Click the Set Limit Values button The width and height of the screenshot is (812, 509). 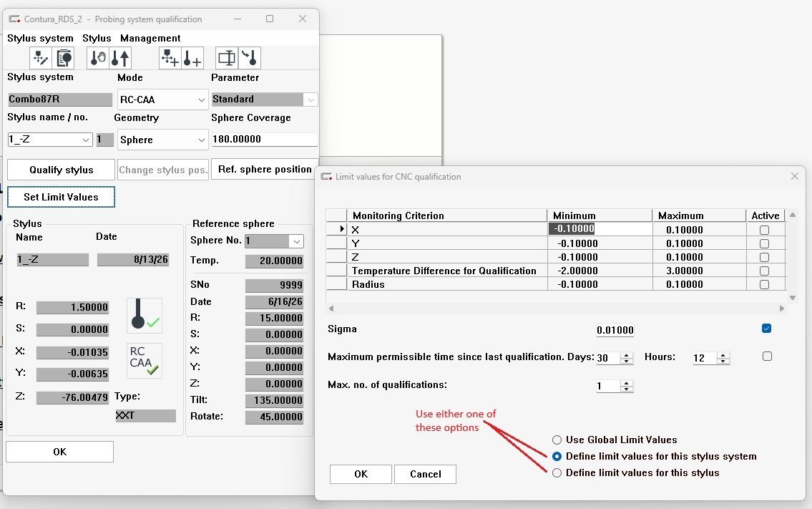tap(61, 197)
